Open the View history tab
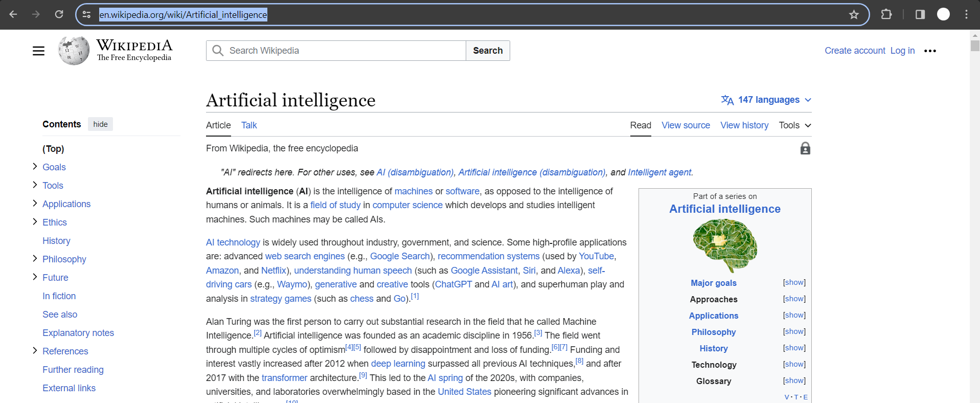The height and width of the screenshot is (403, 980). [x=744, y=125]
